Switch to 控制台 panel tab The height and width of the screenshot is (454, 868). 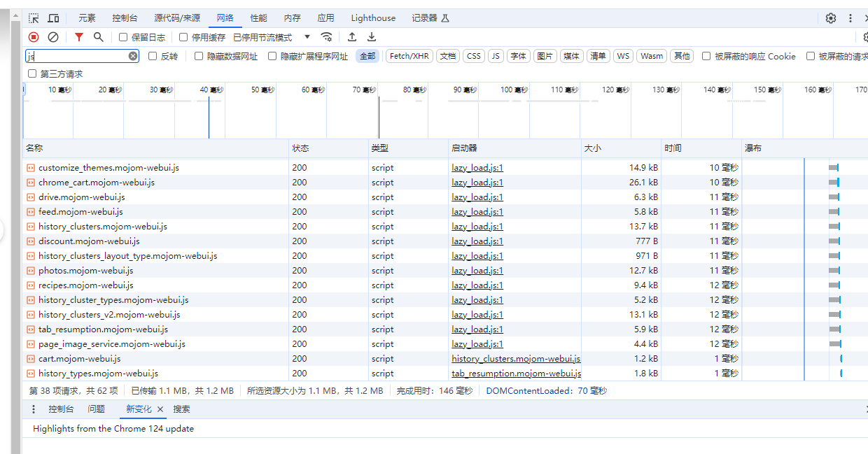click(125, 18)
